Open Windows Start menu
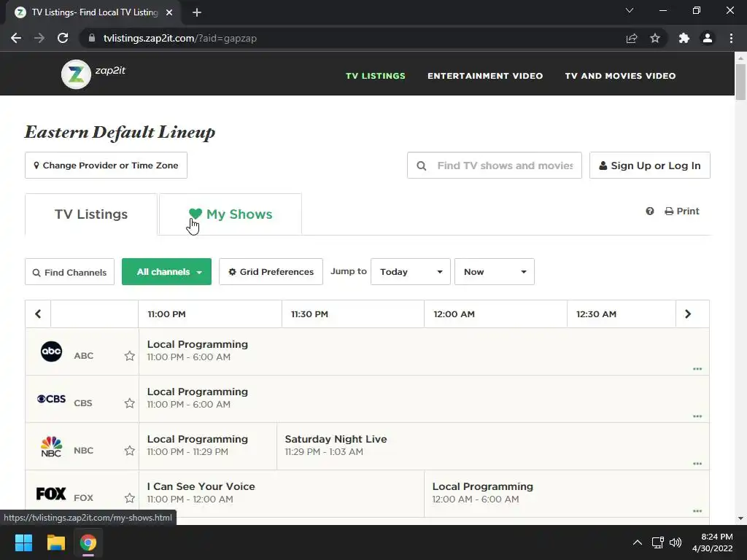This screenshot has height=560, width=747. click(x=23, y=542)
